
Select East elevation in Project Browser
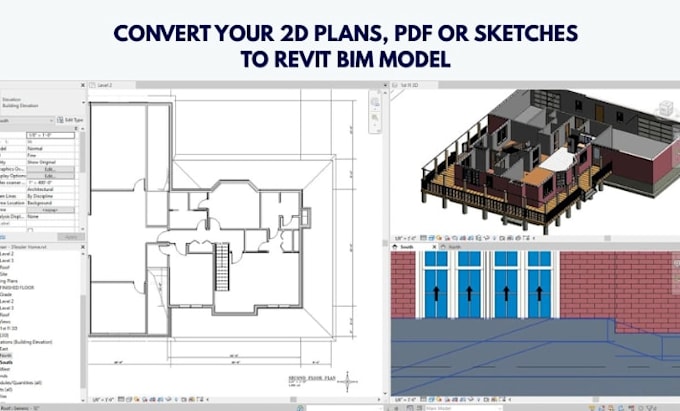point(4,349)
